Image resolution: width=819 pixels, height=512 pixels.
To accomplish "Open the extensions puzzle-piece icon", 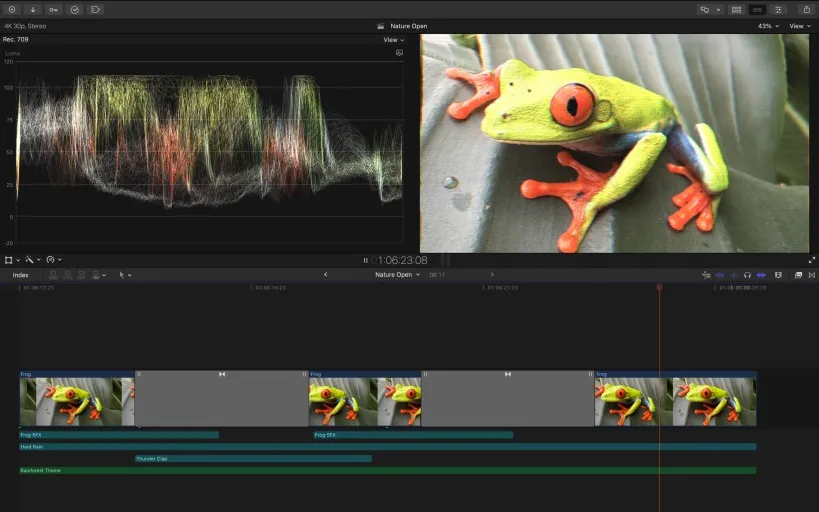I will [x=96, y=9].
